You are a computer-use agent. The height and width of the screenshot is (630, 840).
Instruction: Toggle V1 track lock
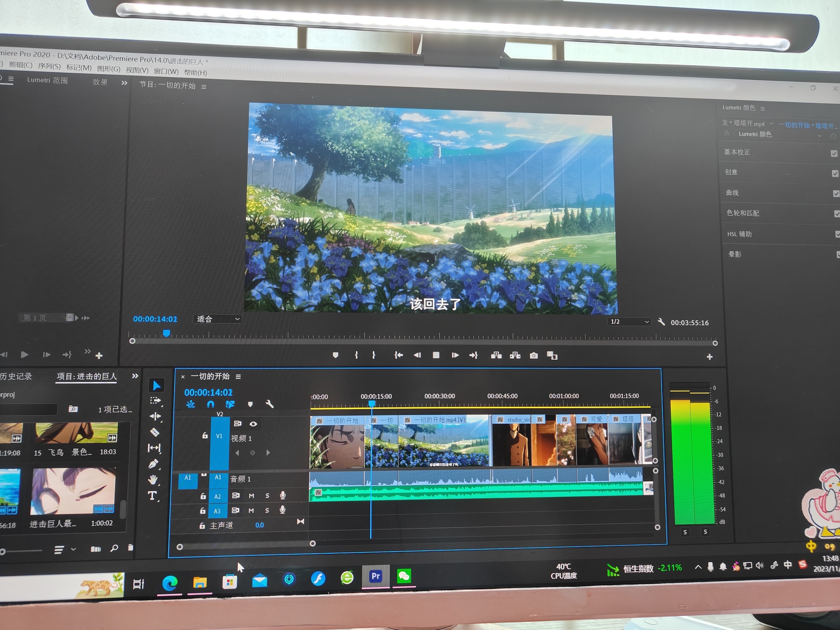pos(205,436)
